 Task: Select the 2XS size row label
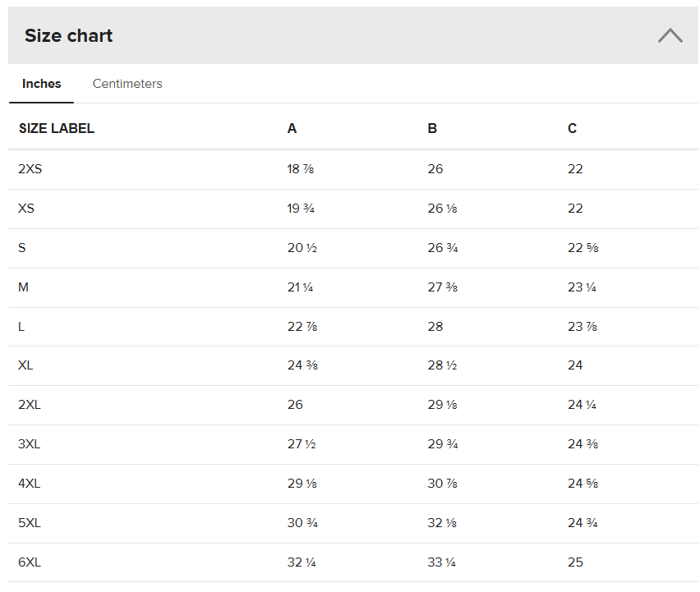click(x=30, y=169)
